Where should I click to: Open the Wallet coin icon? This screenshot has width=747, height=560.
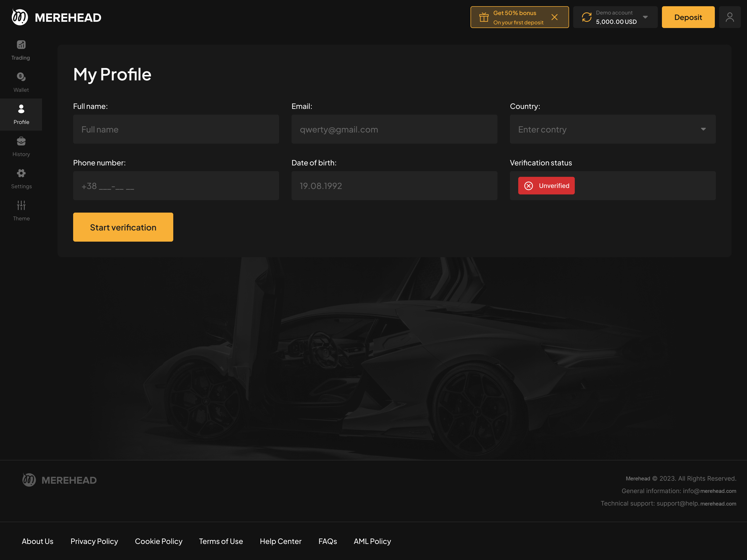[x=21, y=77]
